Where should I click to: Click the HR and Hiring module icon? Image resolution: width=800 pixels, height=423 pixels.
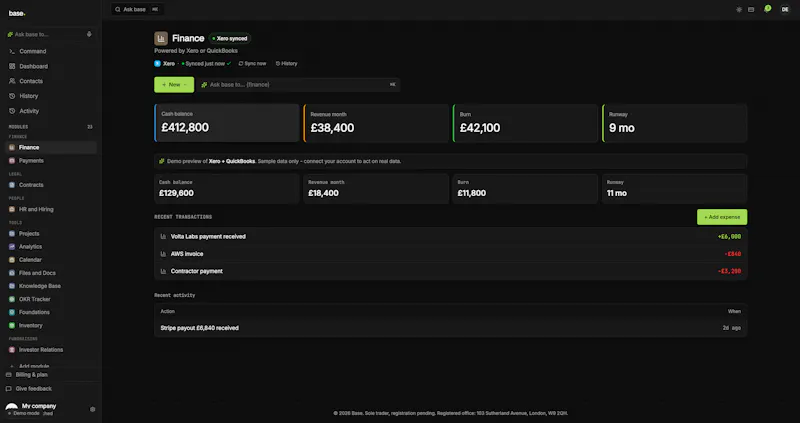[x=12, y=209]
